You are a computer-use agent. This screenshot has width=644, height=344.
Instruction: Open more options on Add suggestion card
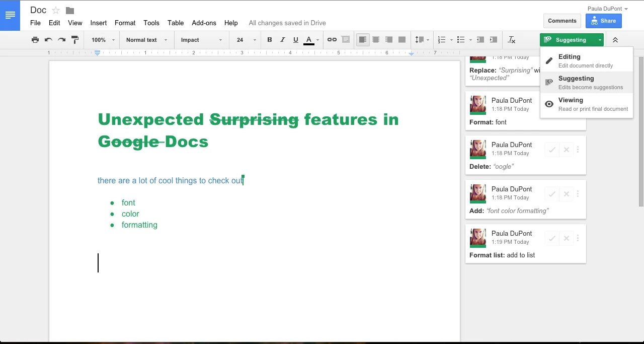pyautogui.click(x=578, y=194)
